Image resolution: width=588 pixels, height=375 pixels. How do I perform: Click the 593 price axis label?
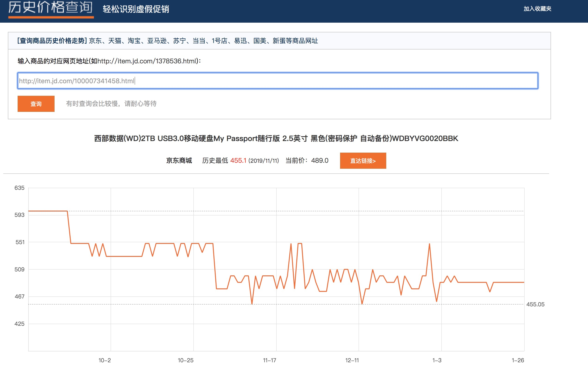(19, 215)
